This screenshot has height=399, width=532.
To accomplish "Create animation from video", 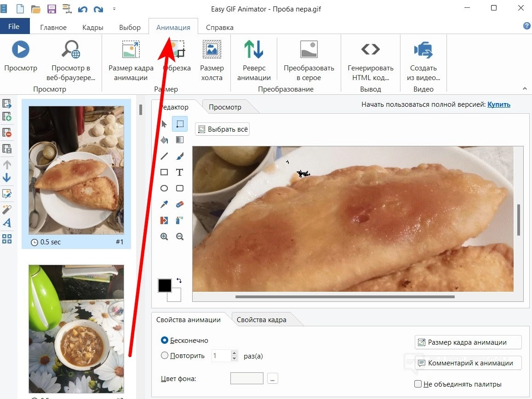I will [x=423, y=61].
